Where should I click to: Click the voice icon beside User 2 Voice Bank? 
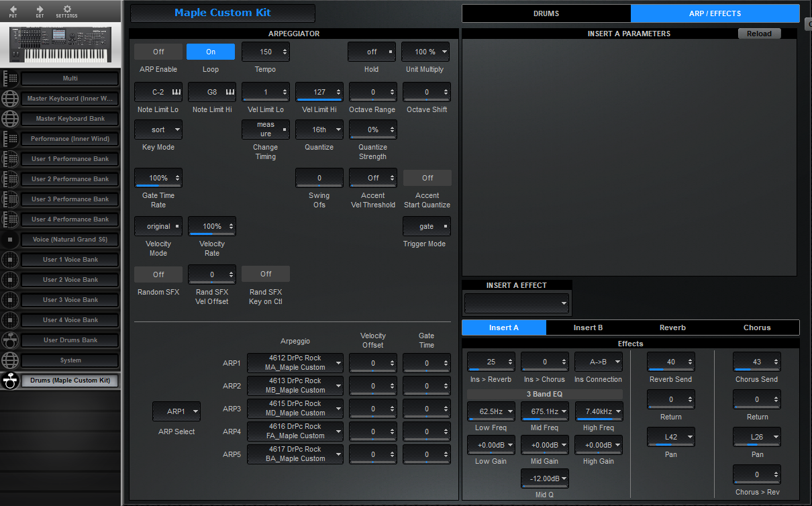tap(10, 280)
